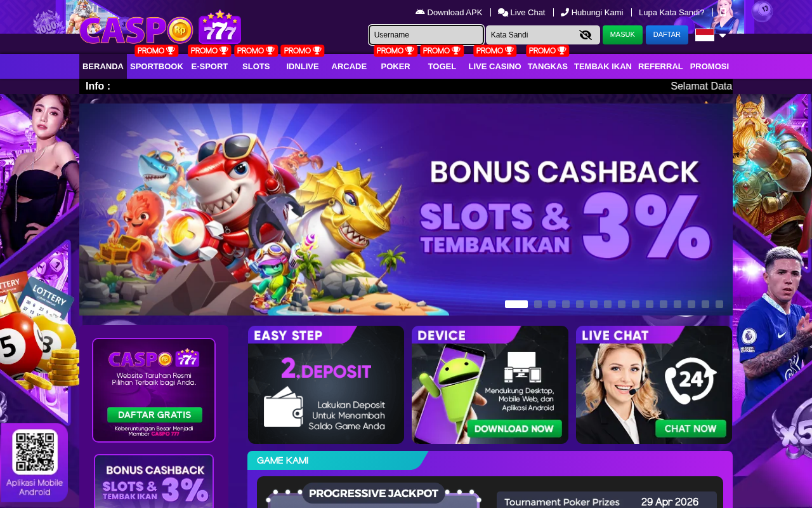Image resolution: width=812 pixels, height=508 pixels.
Task: Open the LIVE CASINO menu
Action: coord(495,66)
